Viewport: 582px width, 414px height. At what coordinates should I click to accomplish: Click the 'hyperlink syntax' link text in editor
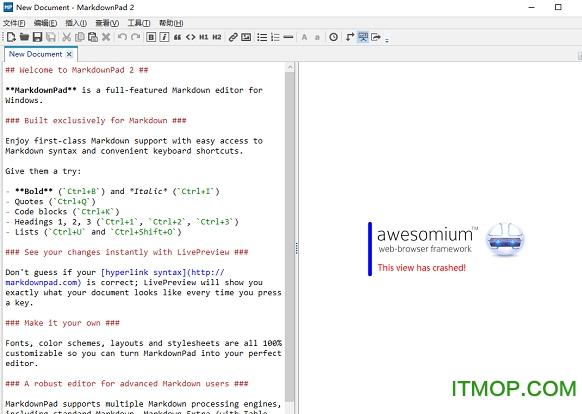143,272
